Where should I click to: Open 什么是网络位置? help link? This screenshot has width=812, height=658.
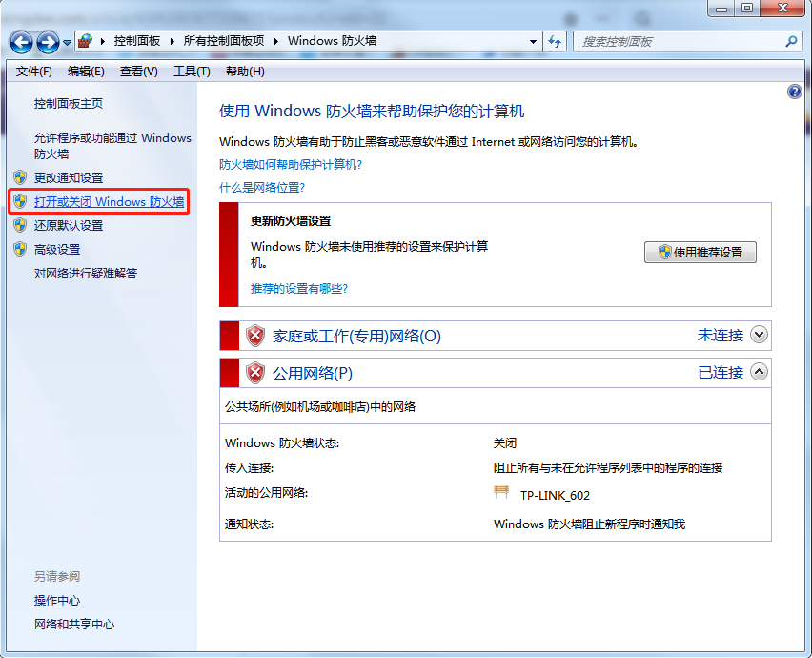[262, 188]
